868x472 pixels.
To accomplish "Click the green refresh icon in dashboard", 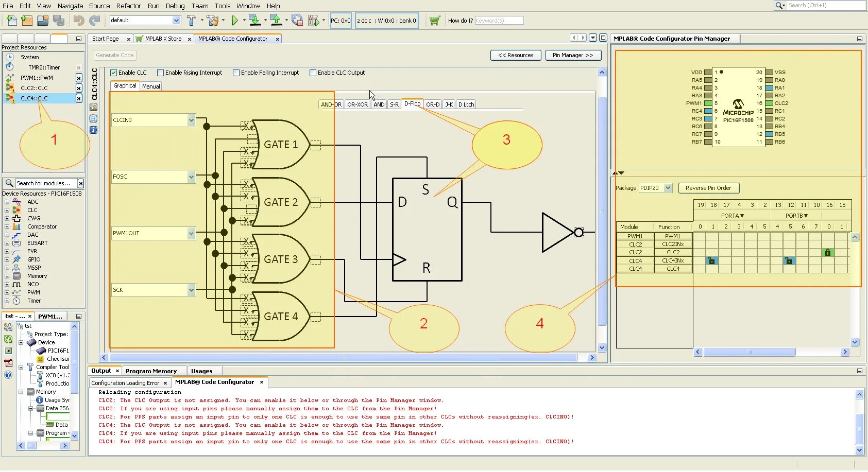I will coord(8,339).
